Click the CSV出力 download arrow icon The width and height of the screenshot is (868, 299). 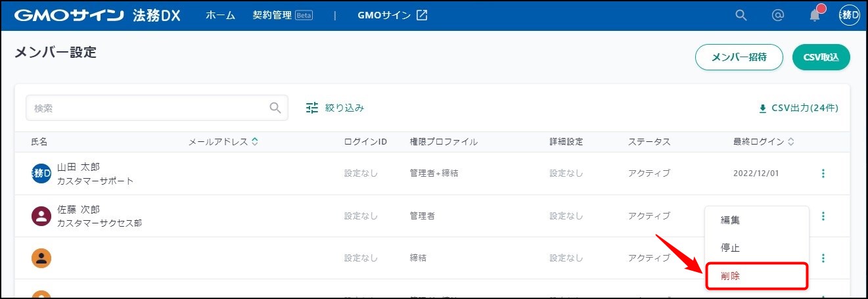click(x=763, y=108)
